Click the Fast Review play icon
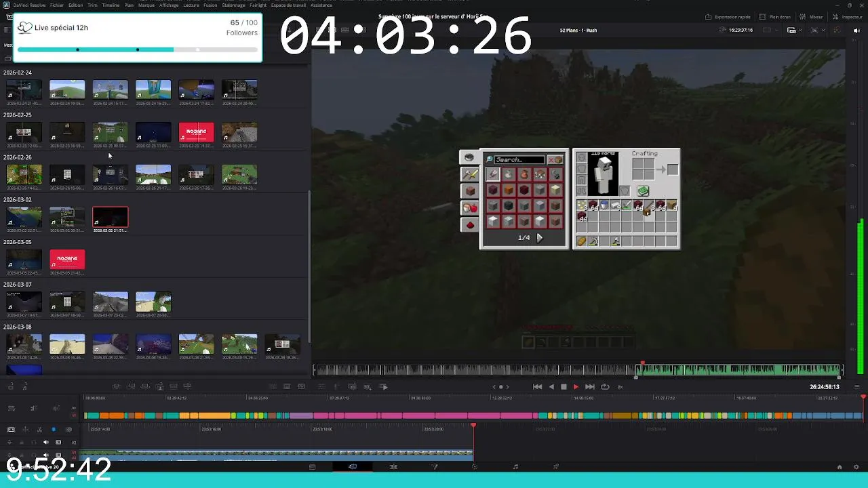The height and width of the screenshot is (488, 868). pyautogui.click(x=384, y=387)
